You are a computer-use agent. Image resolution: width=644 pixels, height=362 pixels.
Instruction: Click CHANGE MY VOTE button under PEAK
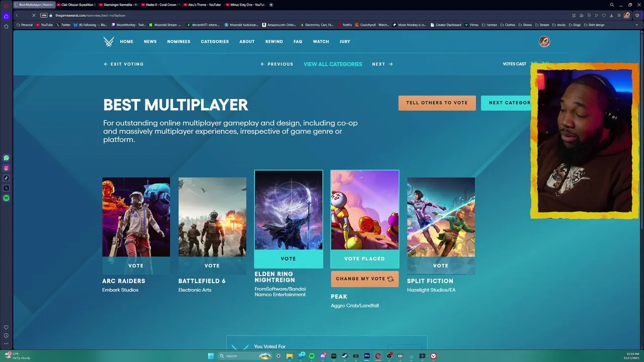(365, 279)
